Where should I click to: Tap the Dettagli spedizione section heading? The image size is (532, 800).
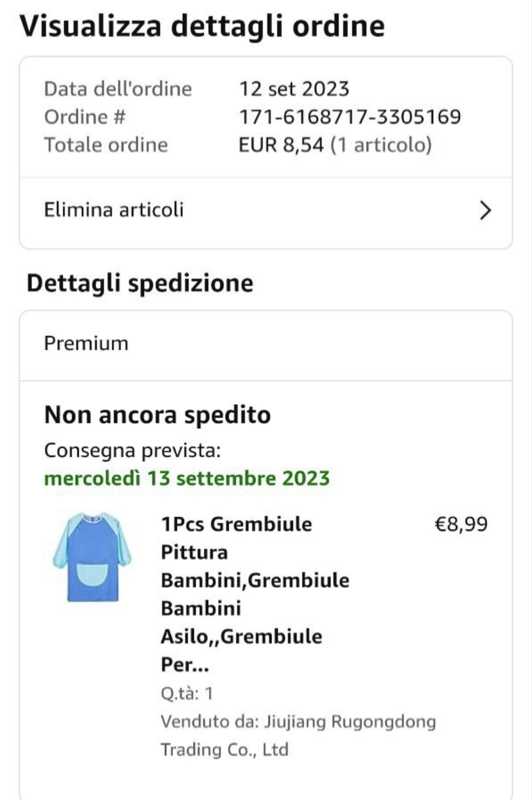click(x=140, y=284)
